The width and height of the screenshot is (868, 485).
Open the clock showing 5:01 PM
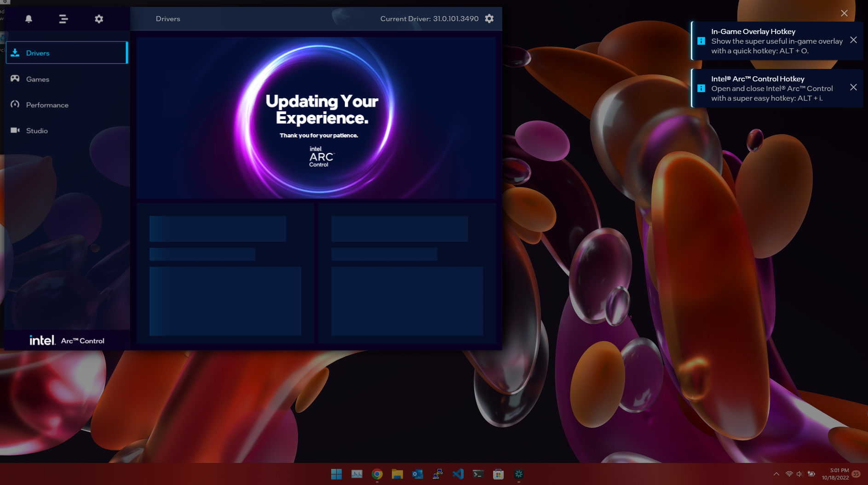[835, 474]
